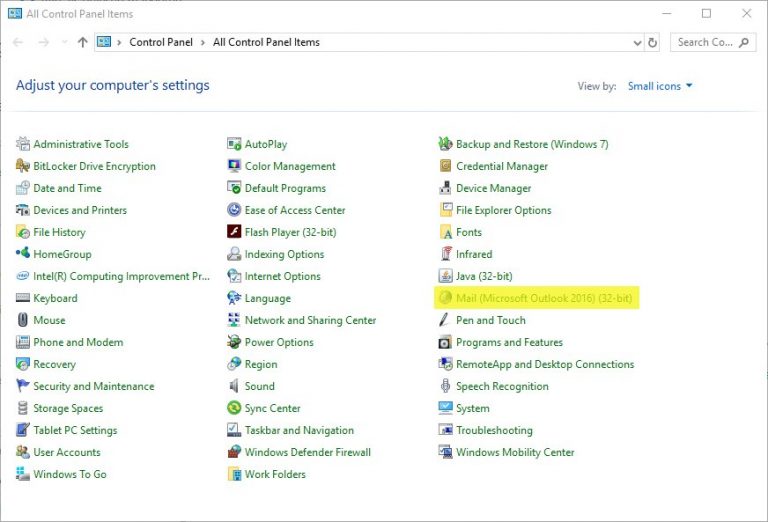
Task: Click the Control Panel breadcrumb
Action: click(161, 42)
